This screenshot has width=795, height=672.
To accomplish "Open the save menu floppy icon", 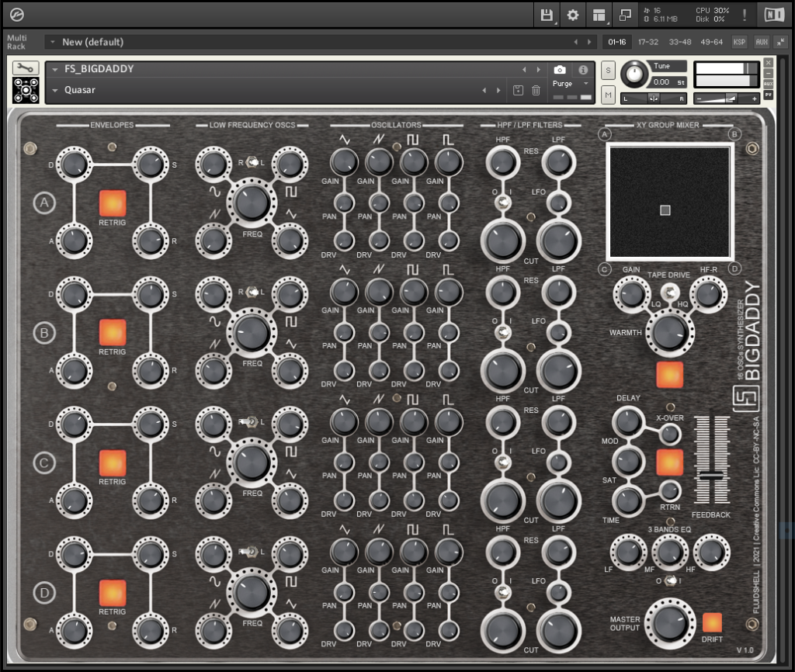I will pyautogui.click(x=547, y=16).
